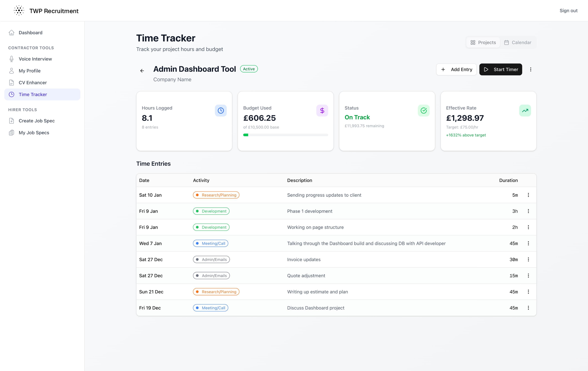Click the dollar icon on Budget Used card
Image resolution: width=588 pixels, height=371 pixels.
pyautogui.click(x=322, y=110)
